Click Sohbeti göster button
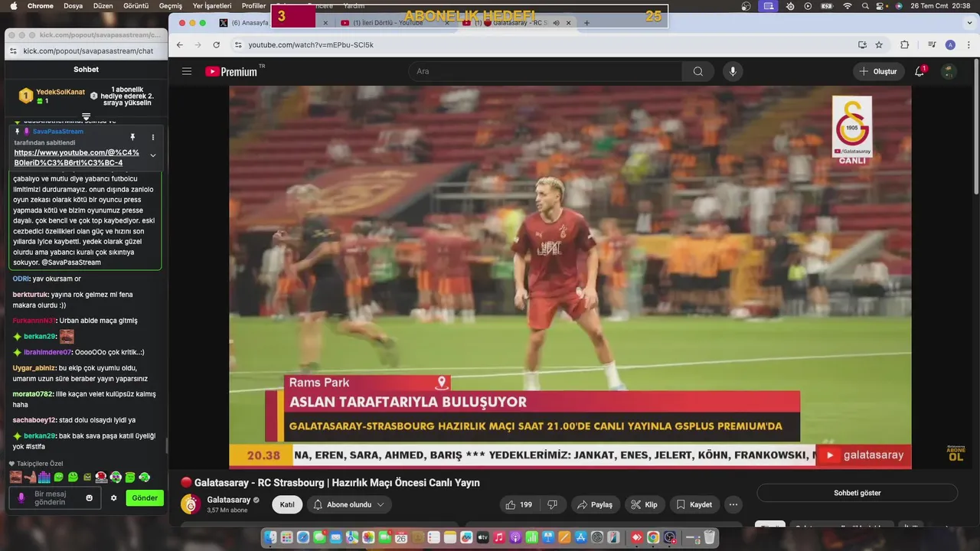The image size is (980, 551). (857, 493)
